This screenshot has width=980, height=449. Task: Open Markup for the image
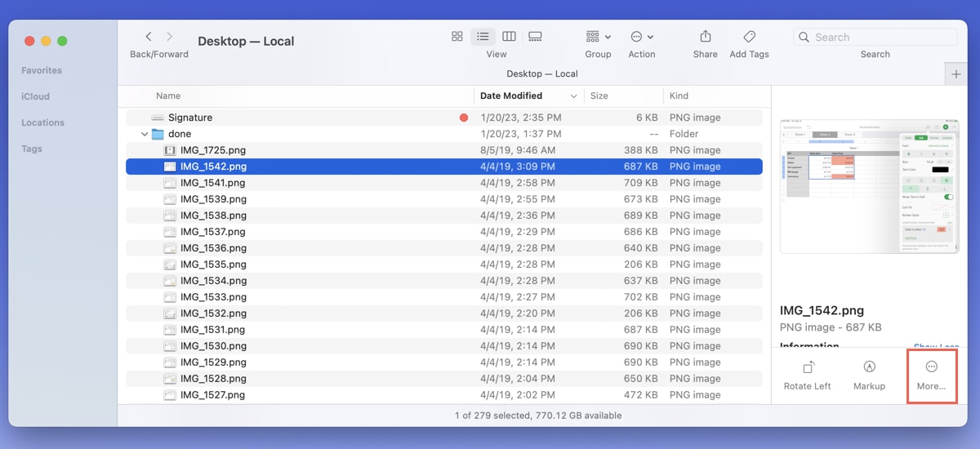[x=869, y=376]
